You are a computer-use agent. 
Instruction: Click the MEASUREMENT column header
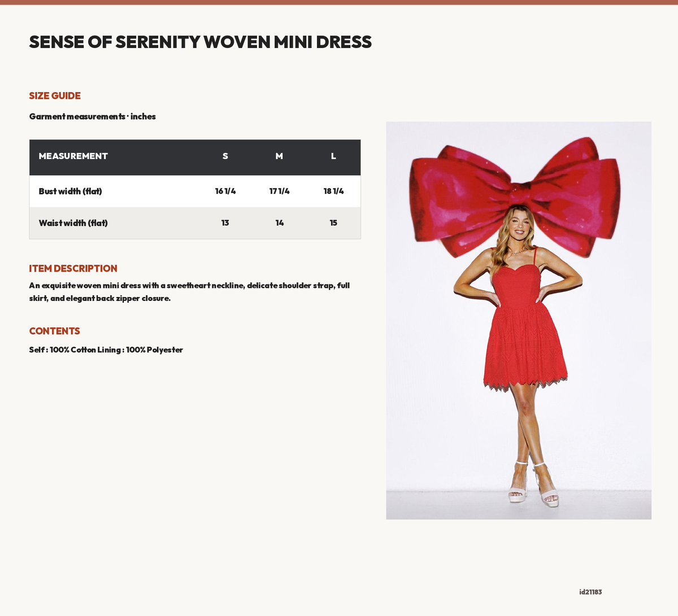[x=73, y=156]
